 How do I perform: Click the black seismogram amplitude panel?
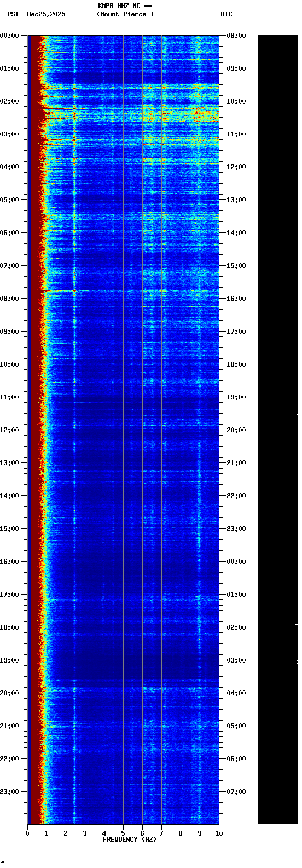tap(278, 430)
